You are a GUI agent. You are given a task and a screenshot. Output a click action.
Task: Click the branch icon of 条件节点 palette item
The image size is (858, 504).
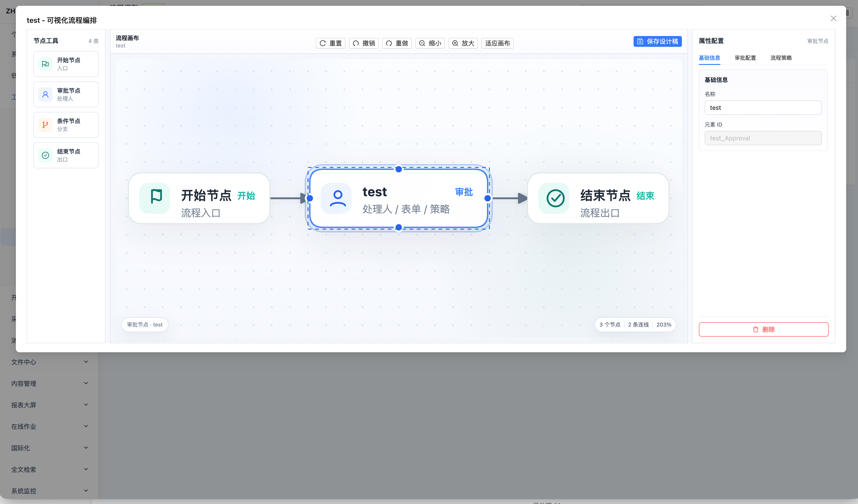tap(45, 125)
